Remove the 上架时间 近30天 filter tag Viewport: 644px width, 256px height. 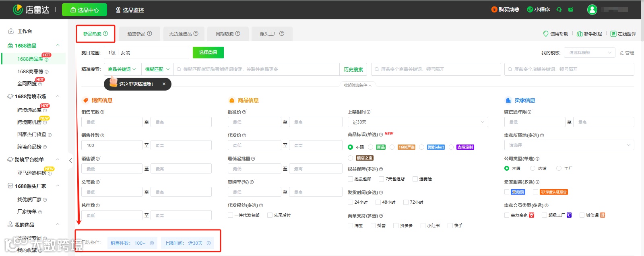coord(208,243)
